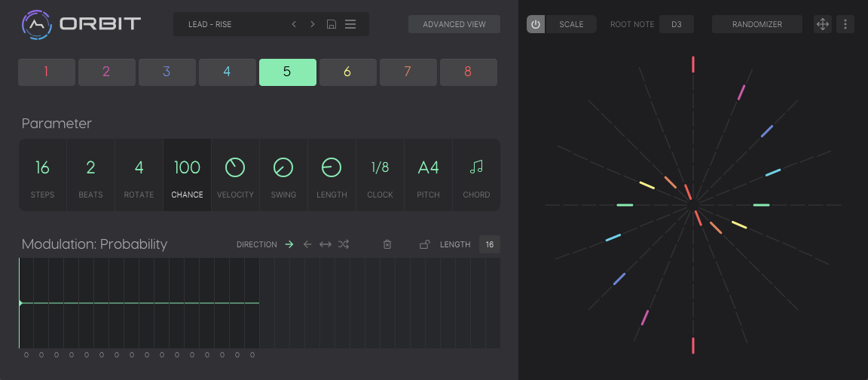The height and width of the screenshot is (380, 868).
Task: Open the Root Note D3 dropdown
Action: click(676, 24)
